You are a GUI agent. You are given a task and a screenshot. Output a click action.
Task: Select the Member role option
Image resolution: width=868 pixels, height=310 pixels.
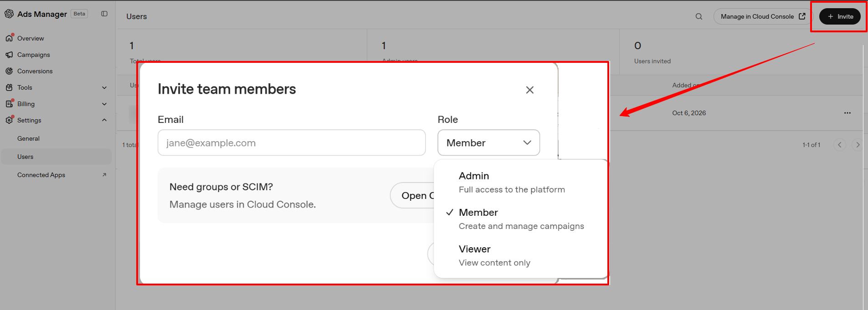point(521,219)
